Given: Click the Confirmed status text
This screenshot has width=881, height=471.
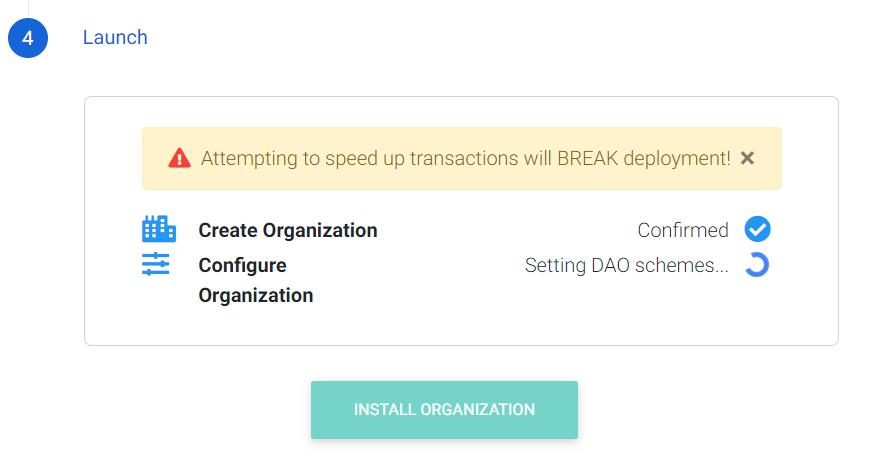Looking at the screenshot, I should pyautogui.click(x=683, y=230).
